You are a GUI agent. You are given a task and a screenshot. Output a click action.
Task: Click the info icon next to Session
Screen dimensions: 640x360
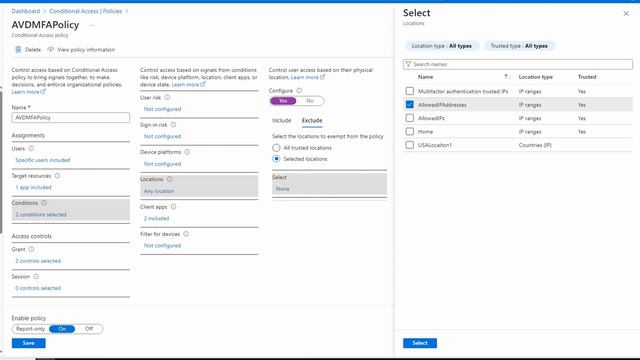36,276
